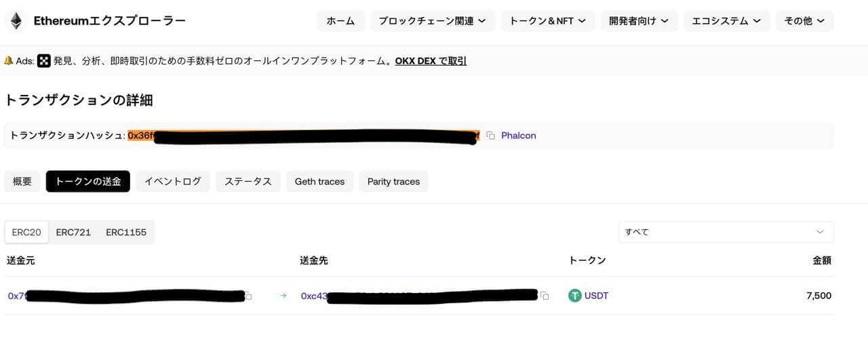868x337 pixels.
Task: Follow the OKX DEX で取引 ad link
Action: 431,61
